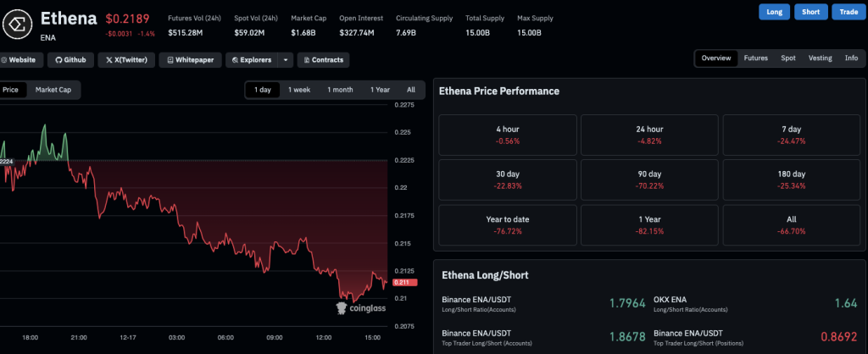This screenshot has width=868, height=354.
Task: Open the Contracts button
Action: point(322,60)
